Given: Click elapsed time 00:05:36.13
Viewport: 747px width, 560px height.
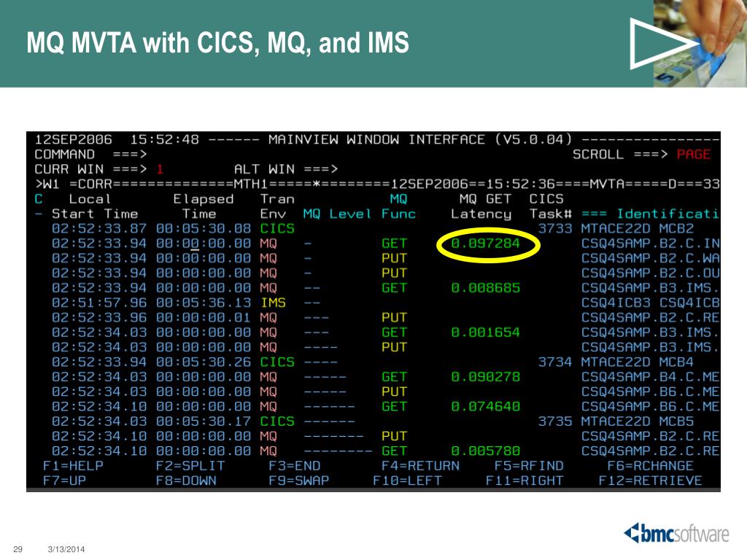Looking at the screenshot, I should click(x=204, y=303).
